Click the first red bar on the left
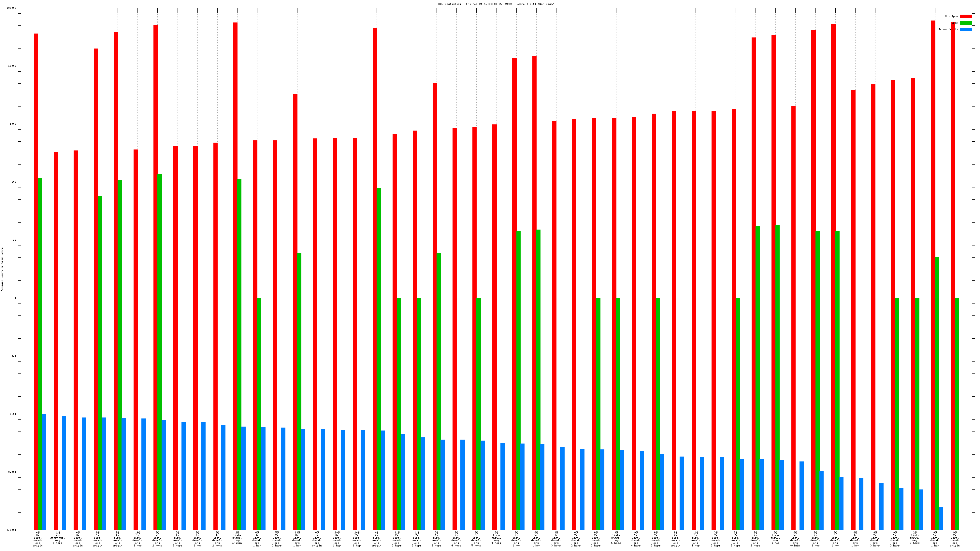 click(x=36, y=266)
